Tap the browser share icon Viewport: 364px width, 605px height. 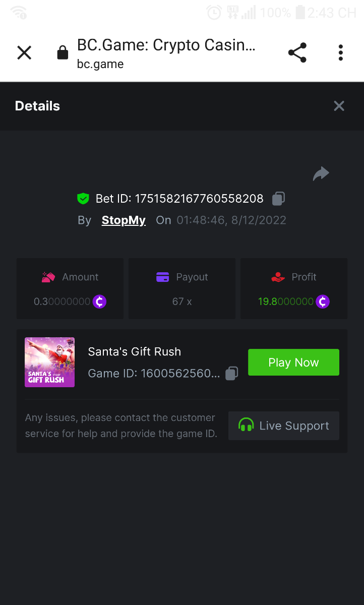pyautogui.click(x=297, y=52)
